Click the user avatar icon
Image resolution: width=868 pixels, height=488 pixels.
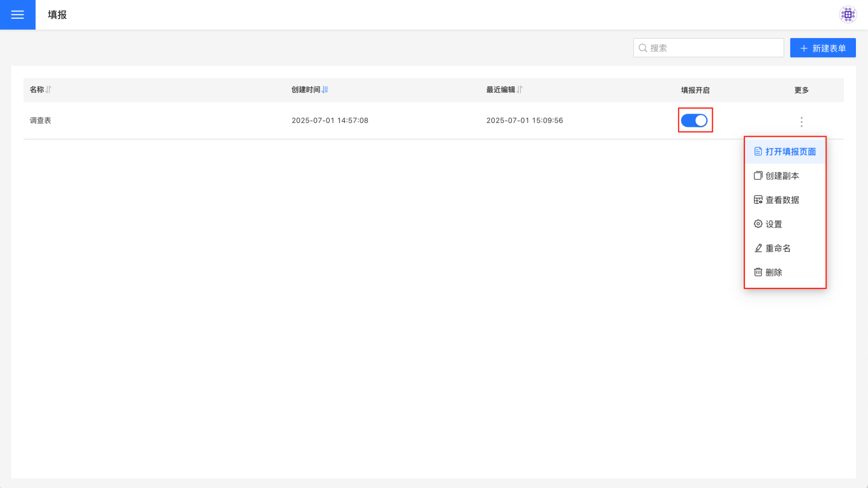click(x=848, y=15)
